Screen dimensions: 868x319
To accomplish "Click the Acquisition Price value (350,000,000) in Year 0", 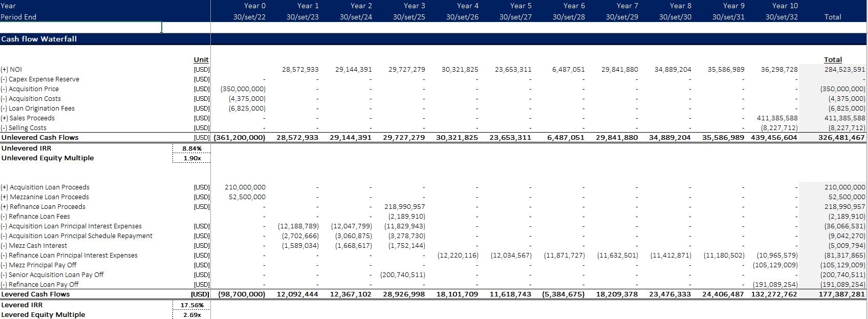I will (x=243, y=89).
